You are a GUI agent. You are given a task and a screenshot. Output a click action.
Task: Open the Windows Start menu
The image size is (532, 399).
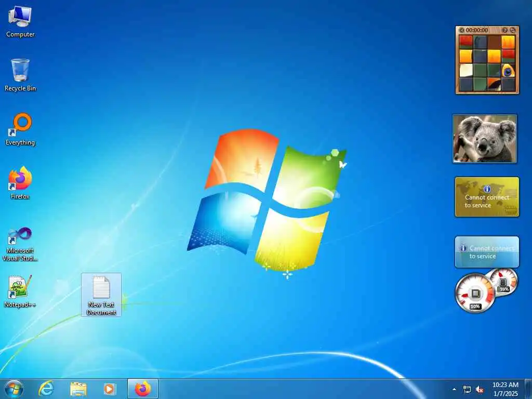(x=14, y=389)
